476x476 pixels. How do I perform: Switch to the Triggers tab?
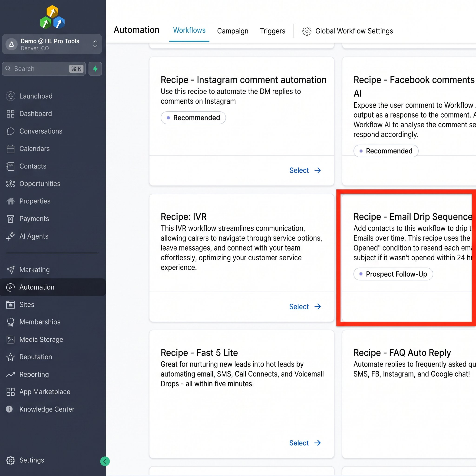click(272, 31)
